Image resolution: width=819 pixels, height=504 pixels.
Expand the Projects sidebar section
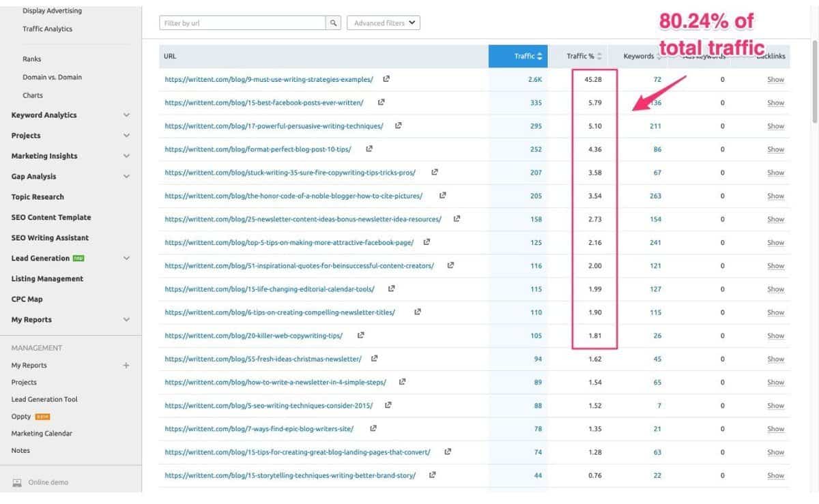pyautogui.click(x=126, y=136)
